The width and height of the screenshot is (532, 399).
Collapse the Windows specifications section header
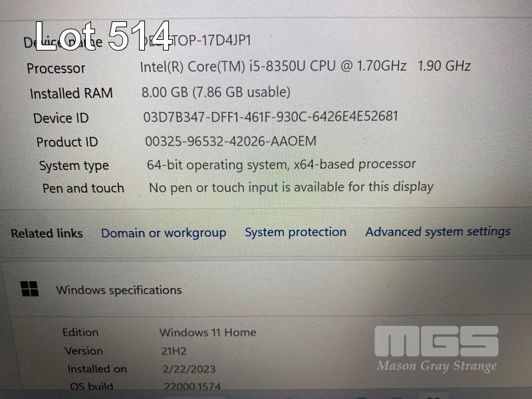click(x=266, y=289)
